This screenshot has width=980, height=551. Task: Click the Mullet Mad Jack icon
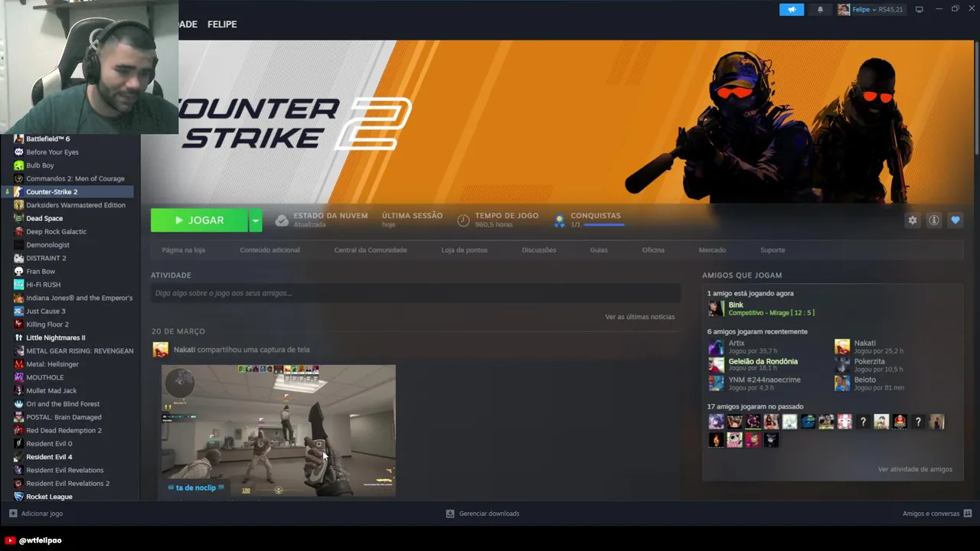click(18, 391)
